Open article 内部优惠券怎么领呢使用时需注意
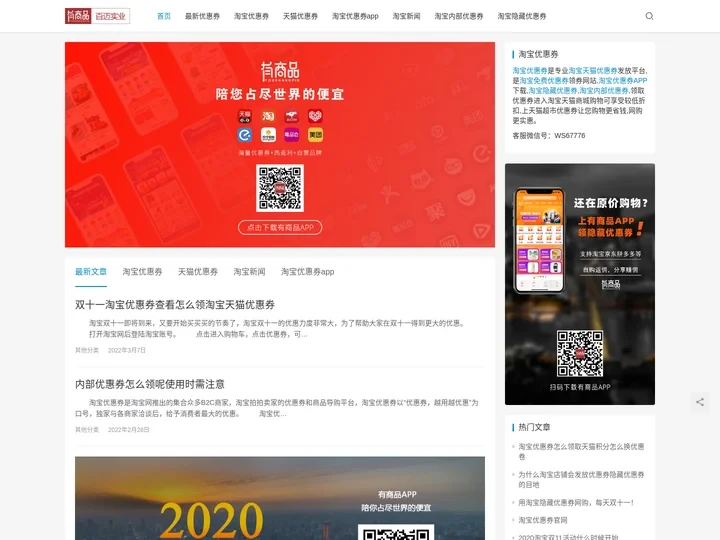The height and width of the screenshot is (540, 720). (150, 384)
